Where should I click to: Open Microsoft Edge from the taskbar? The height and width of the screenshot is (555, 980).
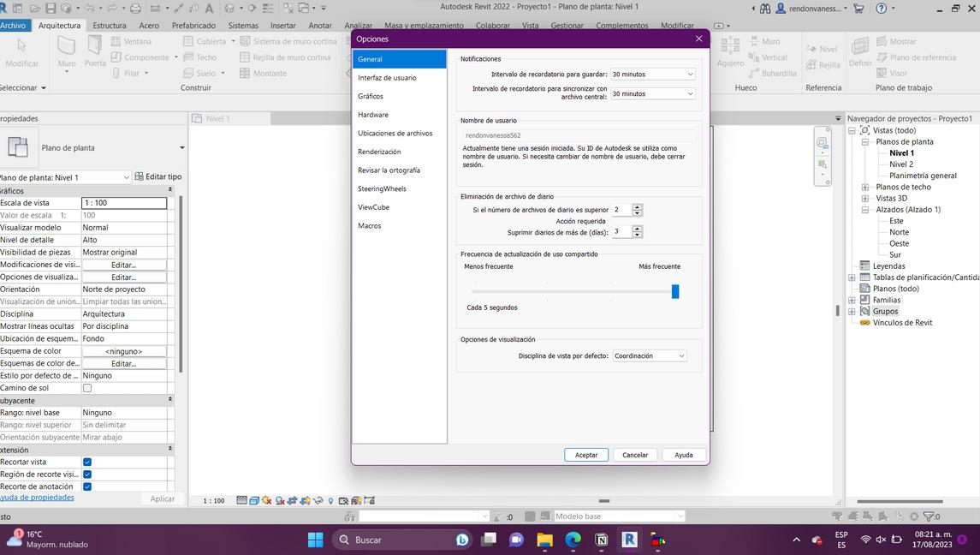(573, 540)
